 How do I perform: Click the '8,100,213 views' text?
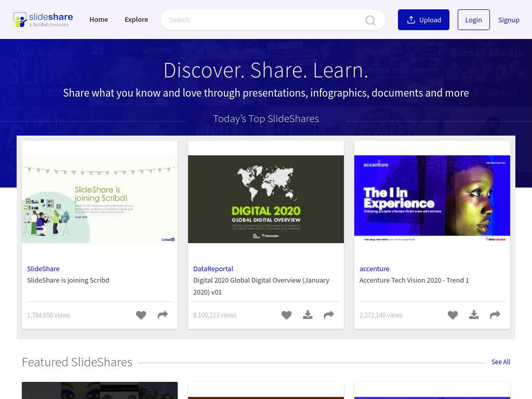(x=215, y=315)
